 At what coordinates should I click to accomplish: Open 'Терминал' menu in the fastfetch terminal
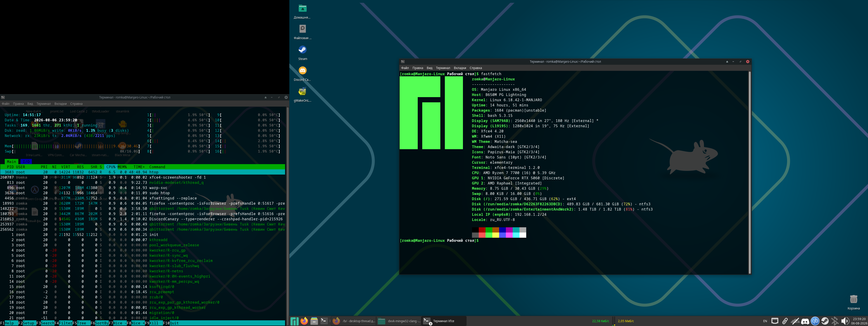point(443,68)
